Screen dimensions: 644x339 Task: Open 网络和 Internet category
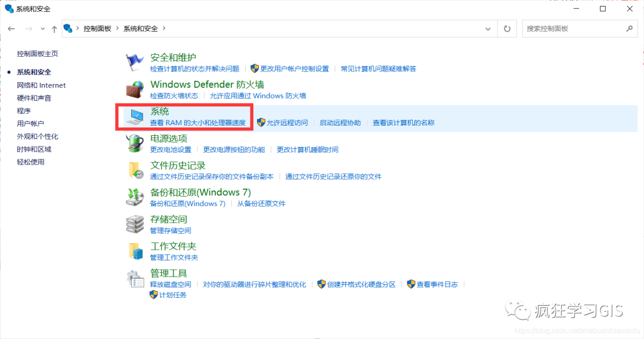click(41, 85)
